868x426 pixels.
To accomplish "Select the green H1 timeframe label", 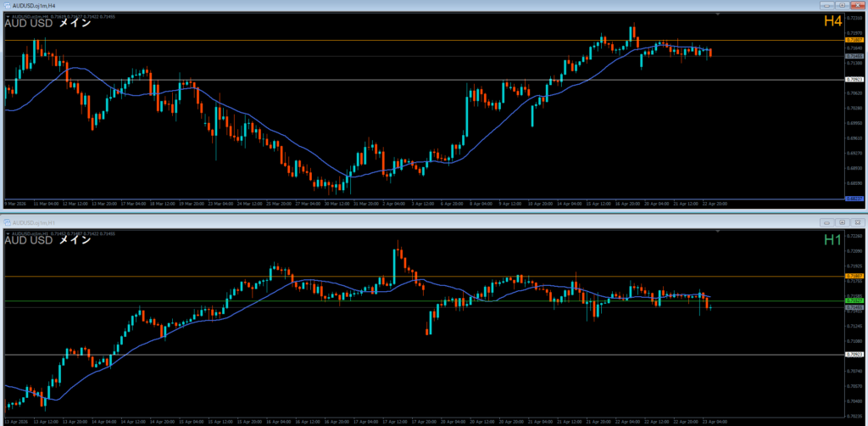I will coord(832,240).
